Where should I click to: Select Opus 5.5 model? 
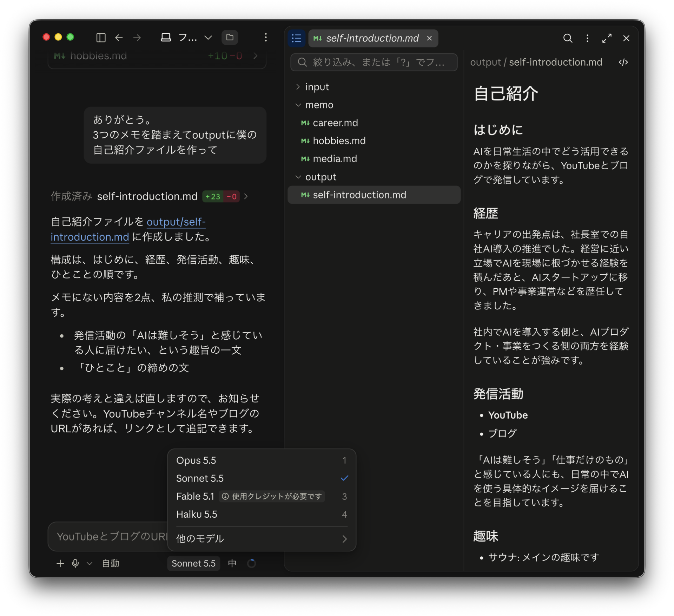[262, 460]
